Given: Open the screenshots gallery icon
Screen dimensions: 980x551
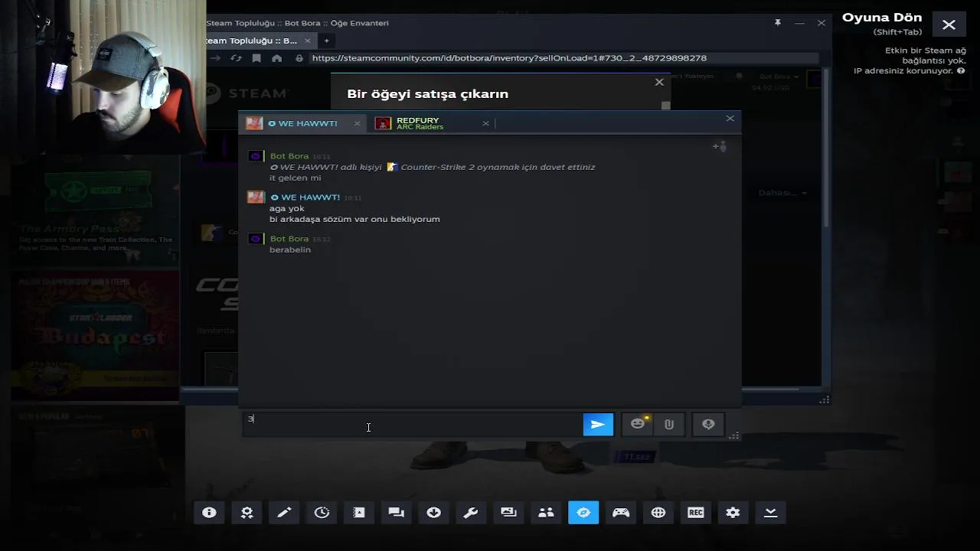Looking at the screenshot, I should coord(508,513).
